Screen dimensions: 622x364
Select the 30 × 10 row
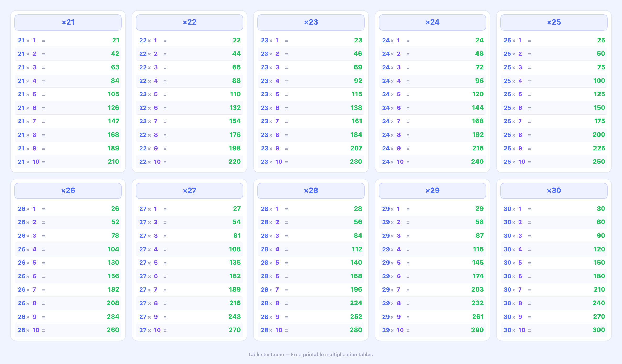[x=554, y=330]
